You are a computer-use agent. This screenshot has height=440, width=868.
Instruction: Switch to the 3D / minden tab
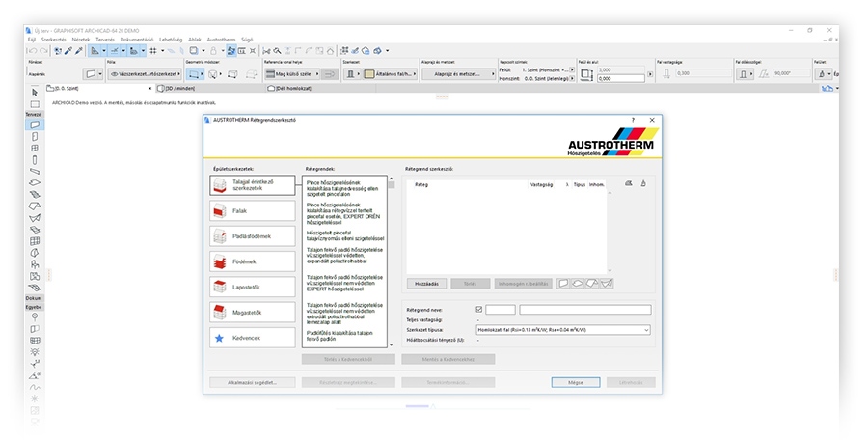(209, 88)
